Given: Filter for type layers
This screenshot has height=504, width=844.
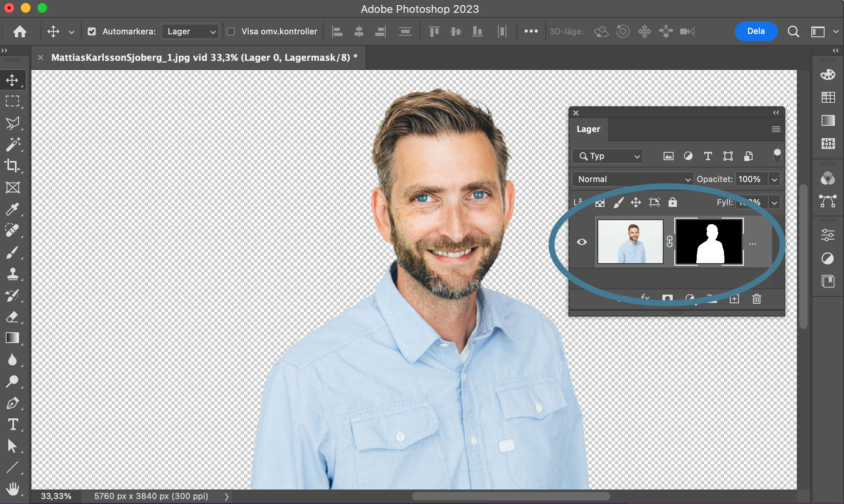Looking at the screenshot, I should (x=708, y=156).
